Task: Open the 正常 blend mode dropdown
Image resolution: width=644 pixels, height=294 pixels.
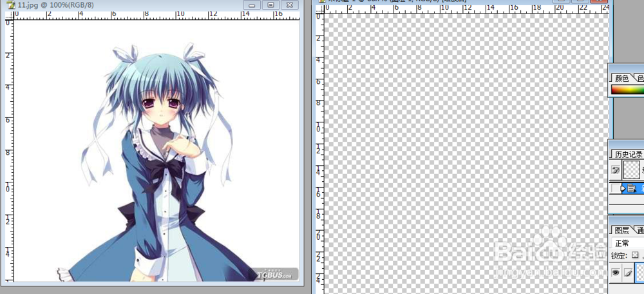Action: [x=627, y=243]
